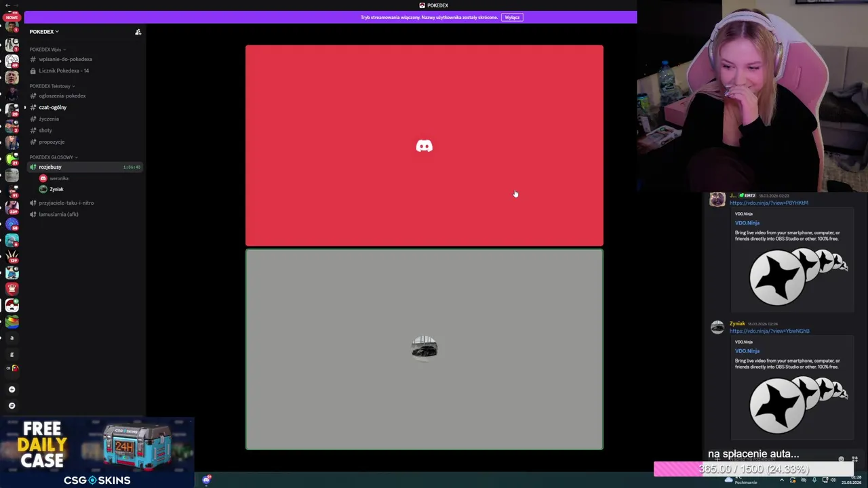The width and height of the screenshot is (868, 488).
Task: Collapse the POKEDEX Tekstowy category
Action: (52, 86)
